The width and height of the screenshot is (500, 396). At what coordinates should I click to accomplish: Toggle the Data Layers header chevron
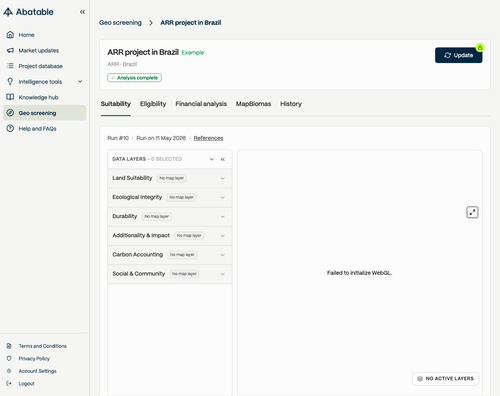[212, 159]
